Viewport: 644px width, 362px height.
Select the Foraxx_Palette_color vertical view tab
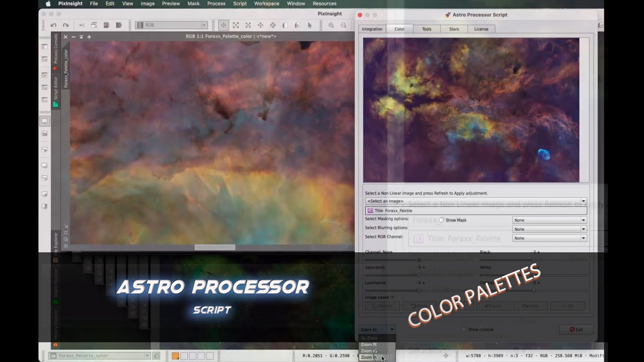click(x=66, y=68)
